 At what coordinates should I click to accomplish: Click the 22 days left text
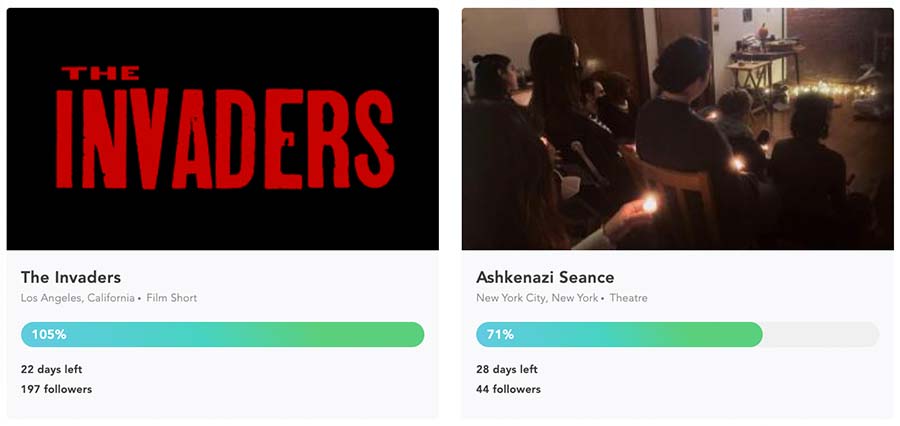point(52,369)
